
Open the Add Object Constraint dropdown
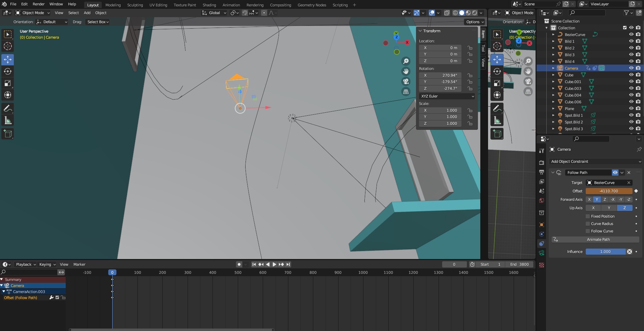[595, 161]
